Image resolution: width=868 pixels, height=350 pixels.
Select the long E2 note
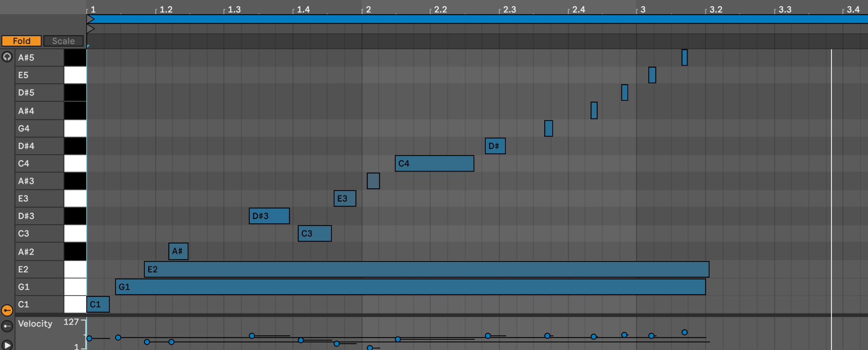point(426,269)
